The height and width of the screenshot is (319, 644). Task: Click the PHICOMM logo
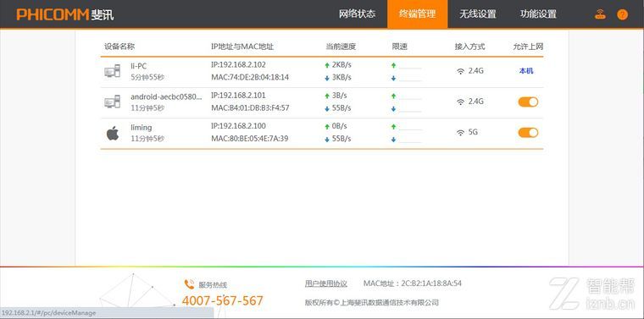[x=65, y=14]
